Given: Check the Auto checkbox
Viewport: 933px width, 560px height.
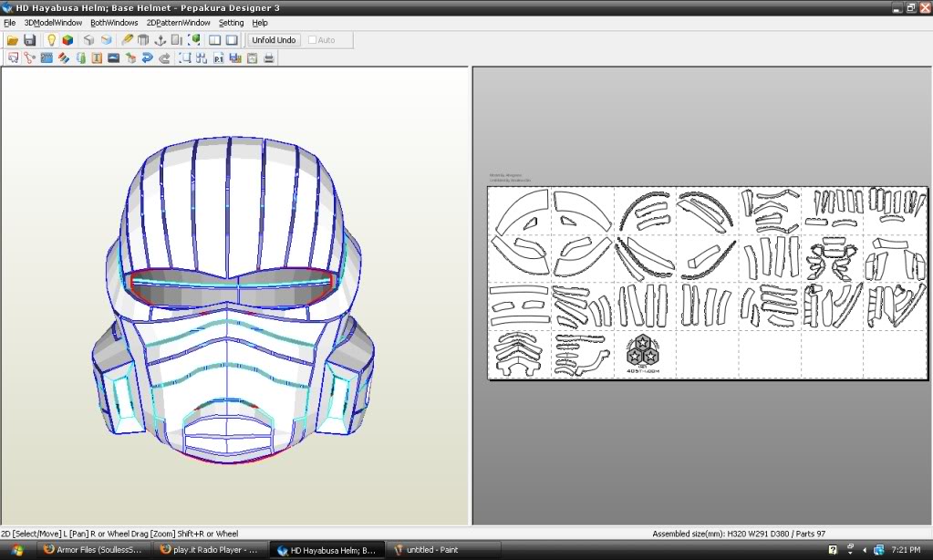Looking at the screenshot, I should coord(312,40).
